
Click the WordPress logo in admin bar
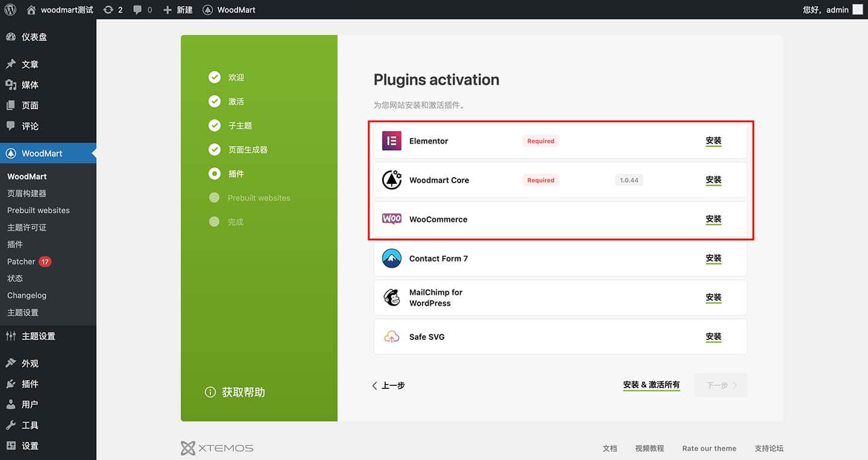pyautogui.click(x=10, y=10)
